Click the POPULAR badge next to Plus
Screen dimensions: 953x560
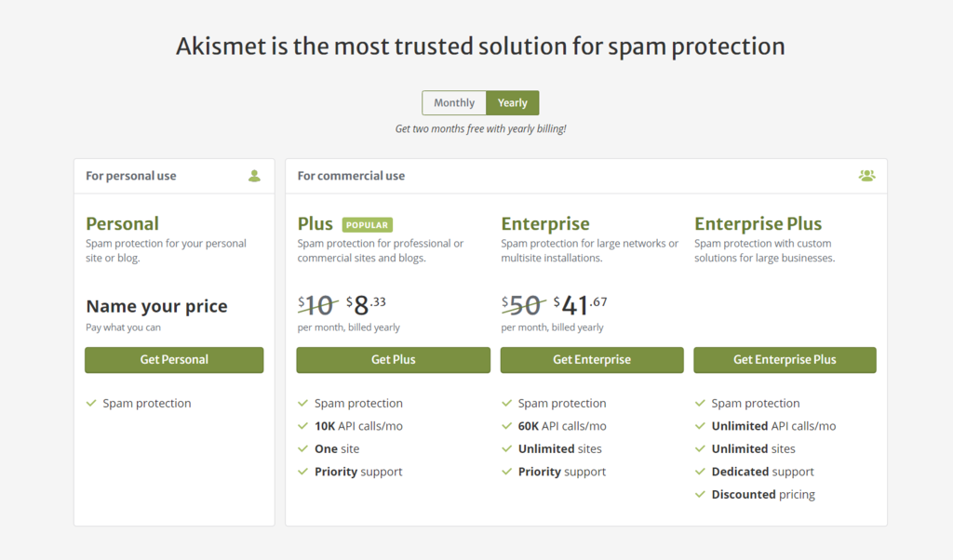pos(368,225)
